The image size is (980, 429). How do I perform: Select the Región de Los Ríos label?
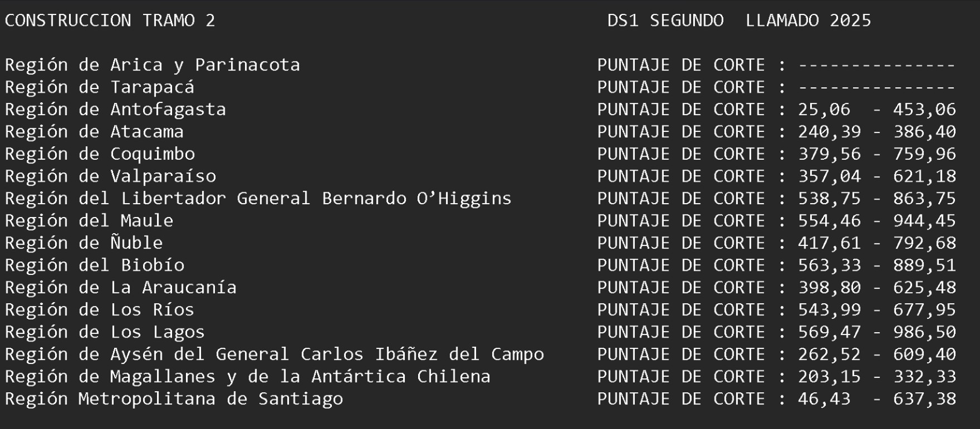(x=100, y=310)
